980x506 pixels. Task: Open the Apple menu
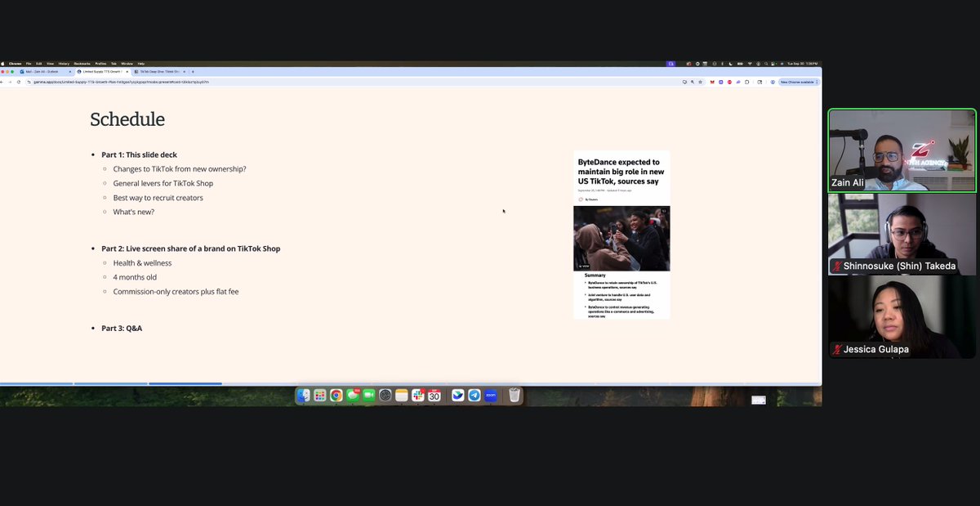point(3,63)
